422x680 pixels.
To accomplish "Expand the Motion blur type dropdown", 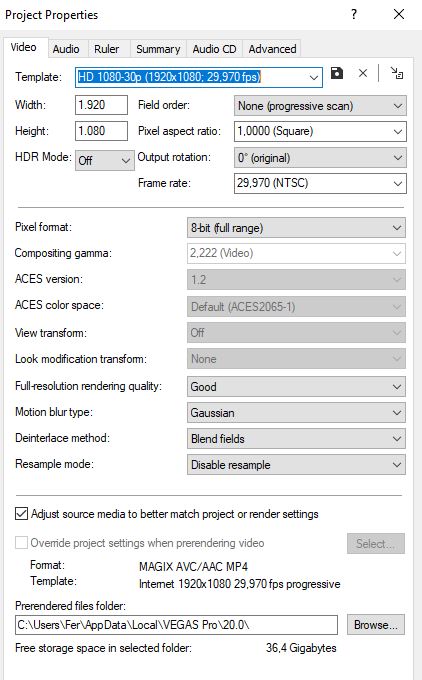I will [x=296, y=412].
